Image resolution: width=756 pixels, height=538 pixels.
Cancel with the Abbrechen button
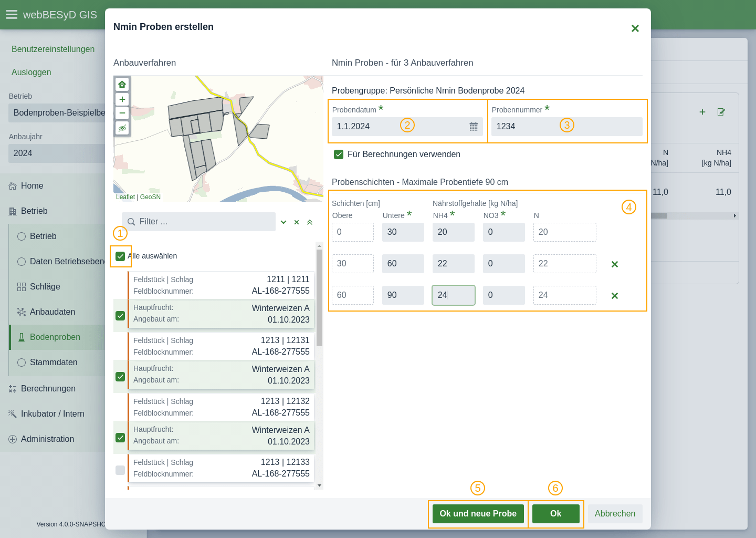pos(615,514)
